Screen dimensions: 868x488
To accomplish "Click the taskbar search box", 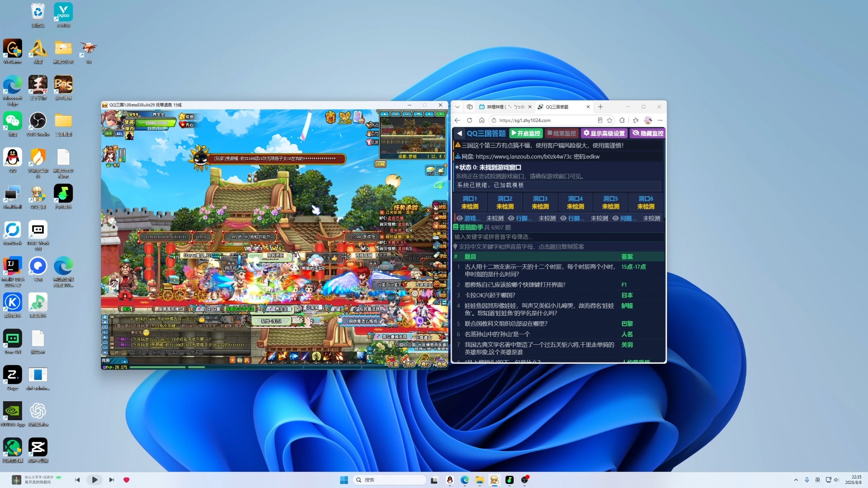I will coord(389,480).
